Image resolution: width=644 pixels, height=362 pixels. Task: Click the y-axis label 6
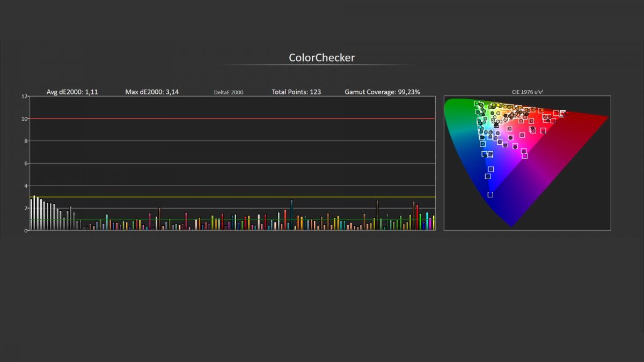[x=25, y=164]
